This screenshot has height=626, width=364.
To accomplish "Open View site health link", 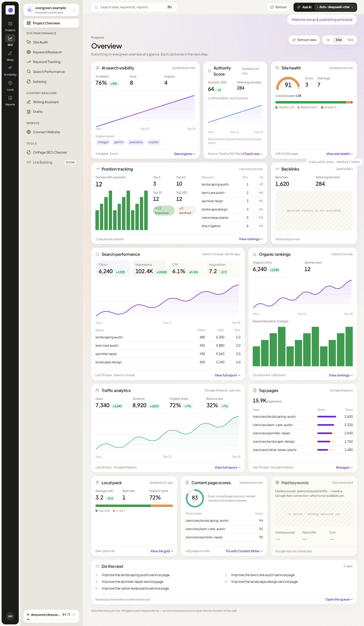I will coord(339,154).
